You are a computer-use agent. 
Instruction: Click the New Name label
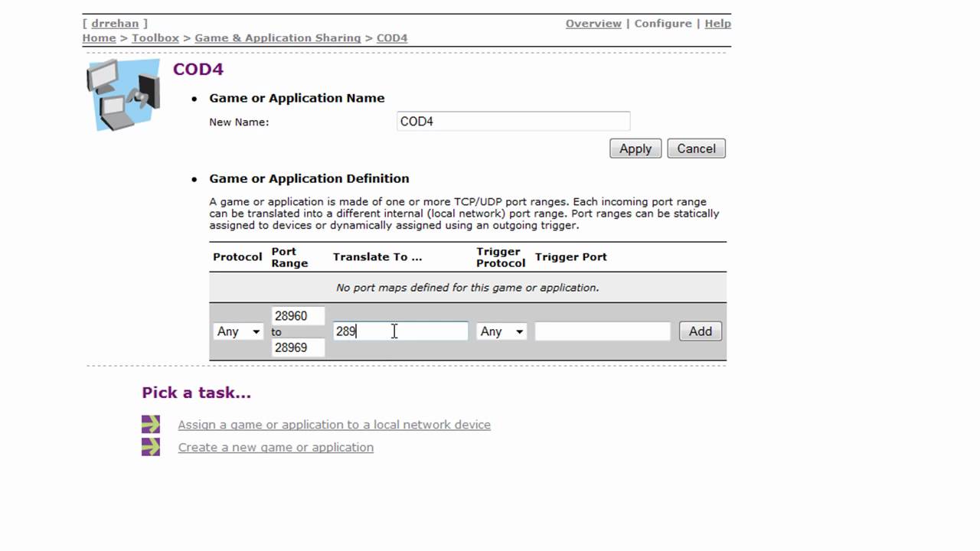pyautogui.click(x=239, y=122)
